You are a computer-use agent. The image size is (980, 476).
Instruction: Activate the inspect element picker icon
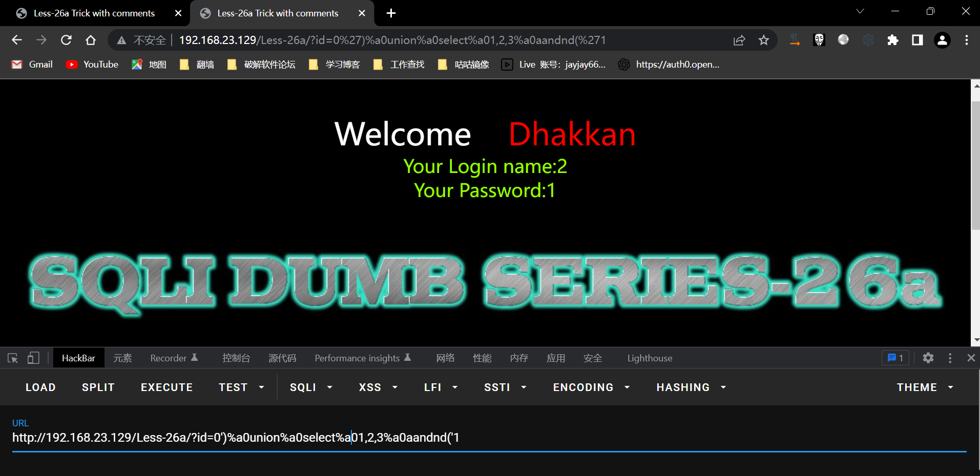click(13, 358)
